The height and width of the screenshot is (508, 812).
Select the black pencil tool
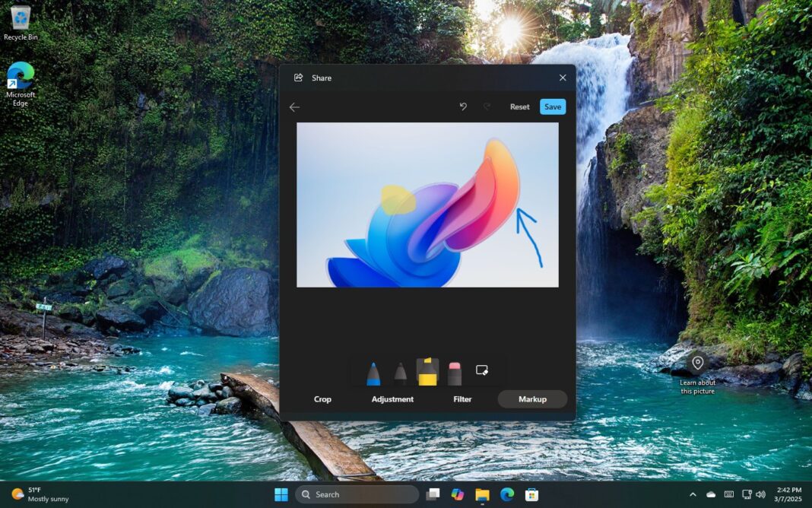tap(401, 371)
